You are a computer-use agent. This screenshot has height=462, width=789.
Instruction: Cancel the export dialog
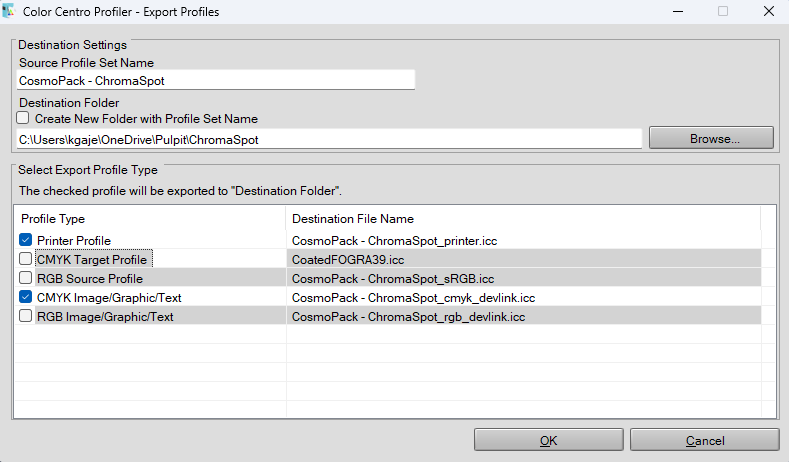[x=704, y=440]
